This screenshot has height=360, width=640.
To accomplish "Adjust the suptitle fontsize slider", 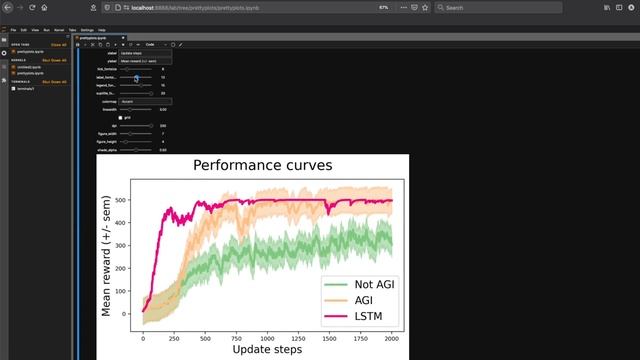I will pos(136,93).
